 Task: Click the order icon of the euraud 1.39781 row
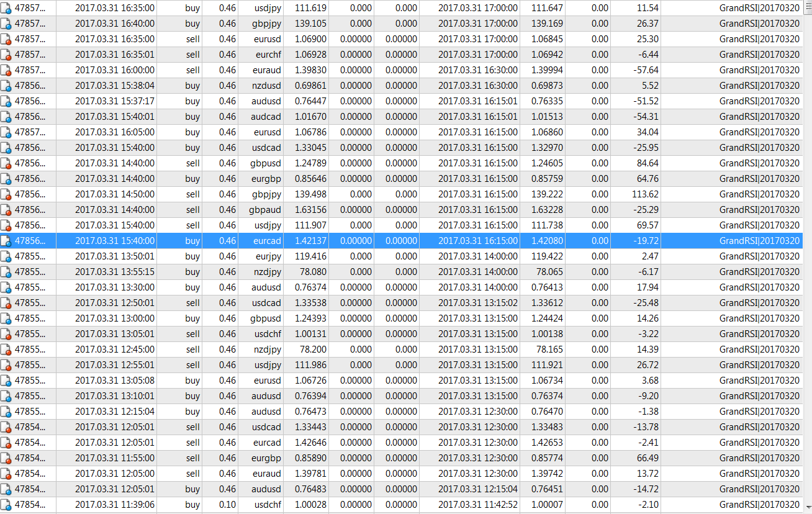(6, 474)
